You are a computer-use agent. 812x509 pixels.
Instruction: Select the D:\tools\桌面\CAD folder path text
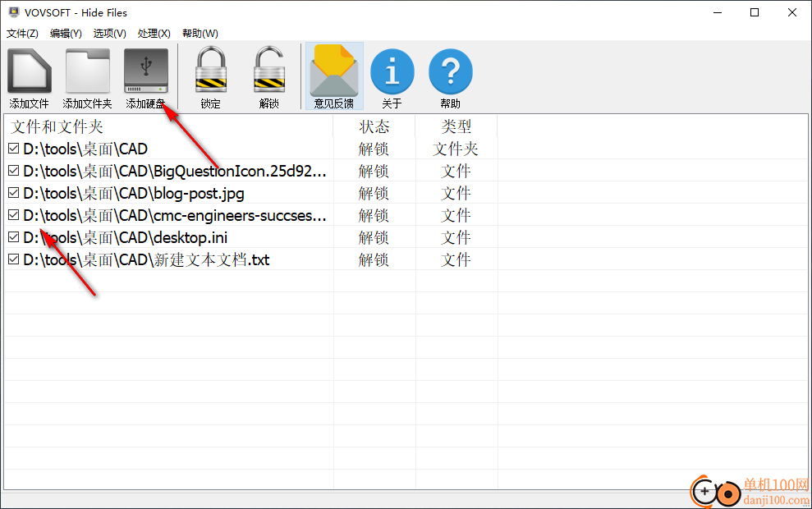85,149
